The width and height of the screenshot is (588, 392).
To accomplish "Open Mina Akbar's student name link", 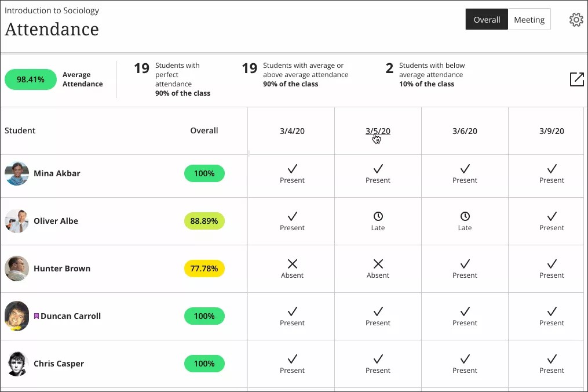I will 57,173.
